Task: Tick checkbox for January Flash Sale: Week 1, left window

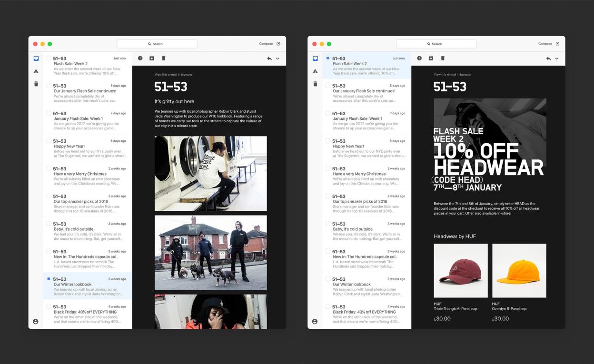Action: pyautogui.click(x=49, y=113)
